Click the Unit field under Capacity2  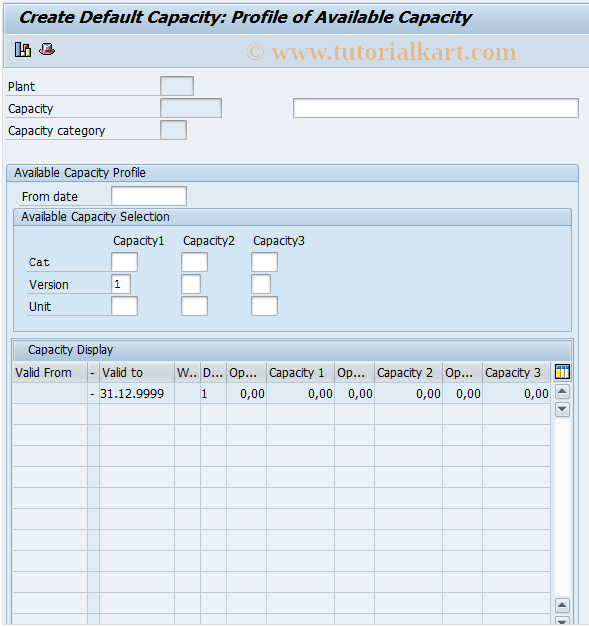(x=194, y=306)
